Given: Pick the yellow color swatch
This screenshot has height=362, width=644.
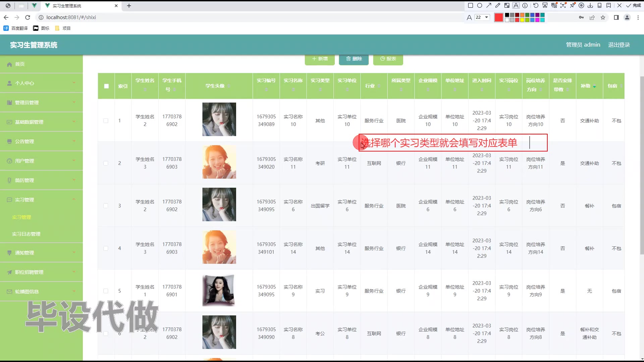Looking at the screenshot, I should click(522, 20).
